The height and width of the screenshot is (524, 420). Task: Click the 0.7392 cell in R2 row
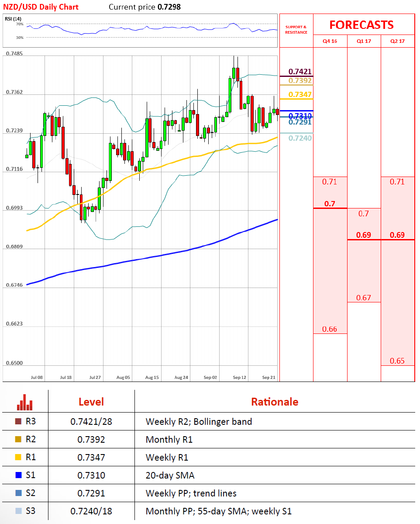(91, 440)
